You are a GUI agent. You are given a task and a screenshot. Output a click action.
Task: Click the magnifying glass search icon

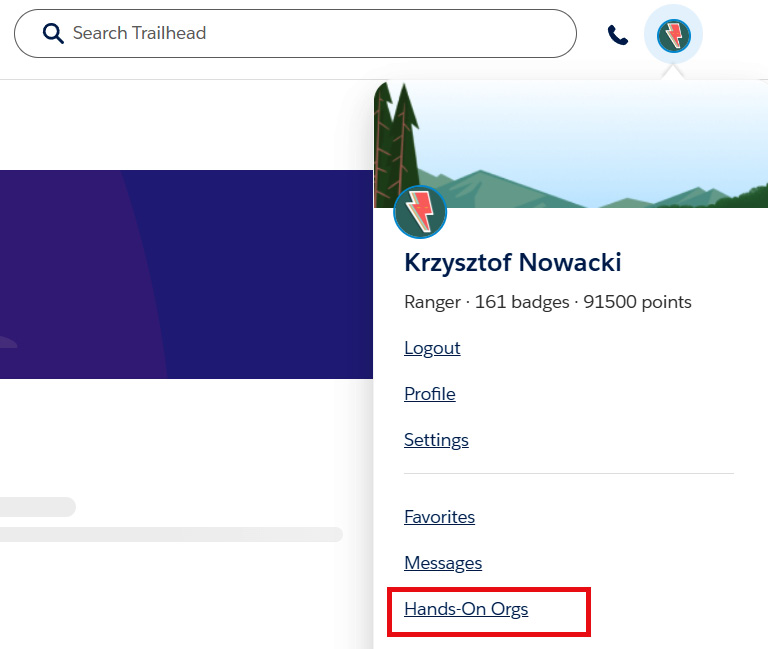pyautogui.click(x=53, y=34)
